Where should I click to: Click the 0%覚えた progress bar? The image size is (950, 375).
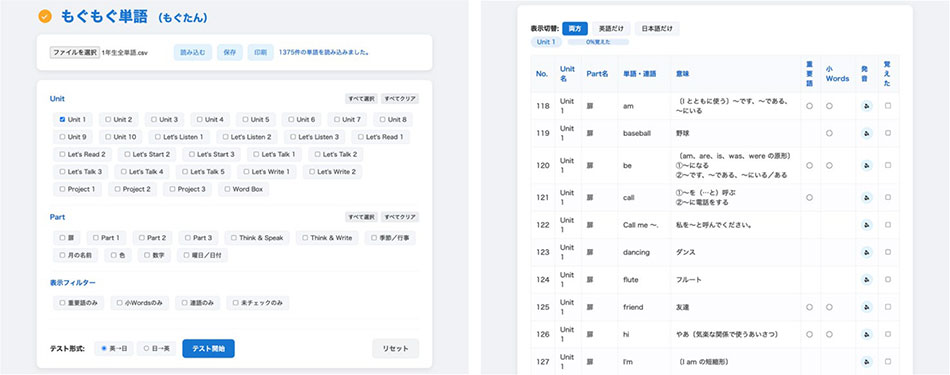point(598,42)
